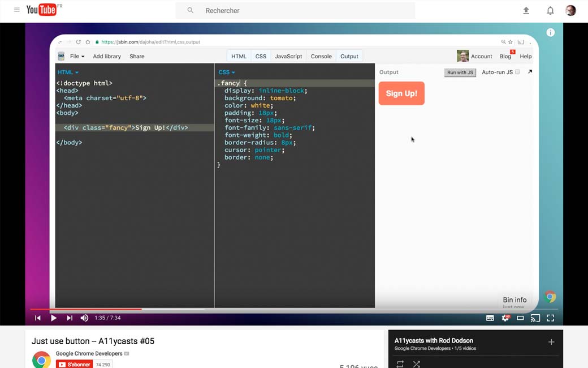Screen dimensions: 588x368
Task: Play the video
Action: (54, 318)
